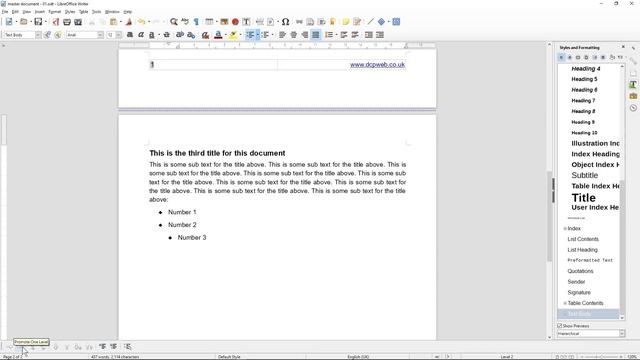Click the New document icon
The height and width of the screenshot is (360, 640).
pos(9,22)
